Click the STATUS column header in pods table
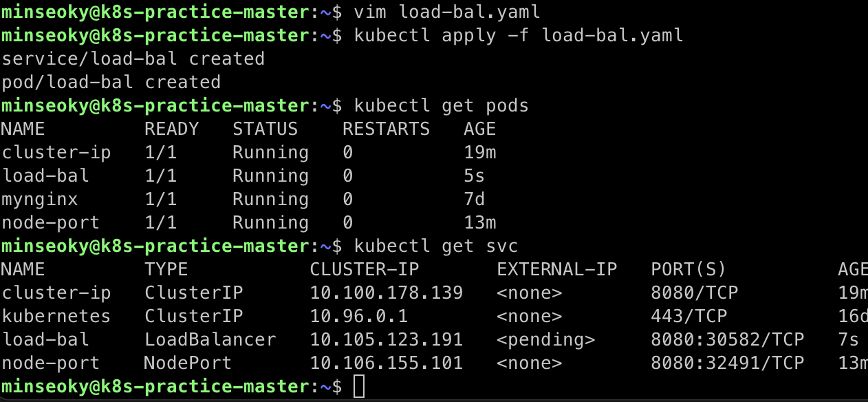Viewport: 868px width, 402px height. coord(265,129)
